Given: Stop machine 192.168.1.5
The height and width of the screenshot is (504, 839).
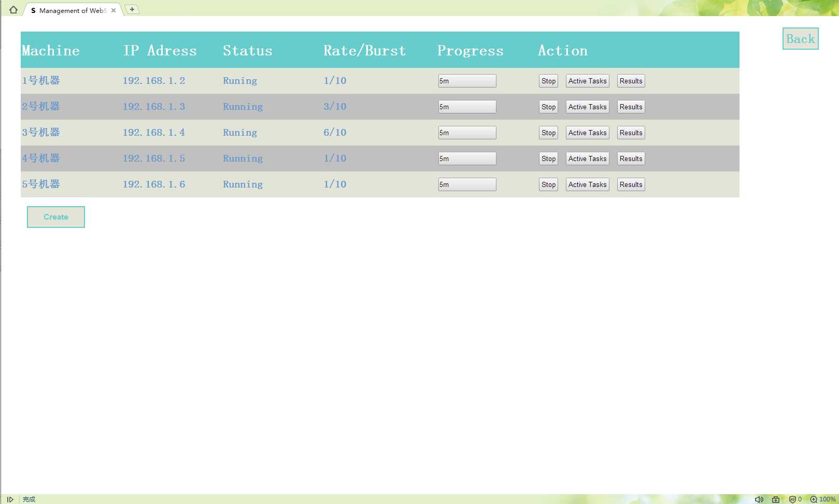Looking at the screenshot, I should pos(548,159).
